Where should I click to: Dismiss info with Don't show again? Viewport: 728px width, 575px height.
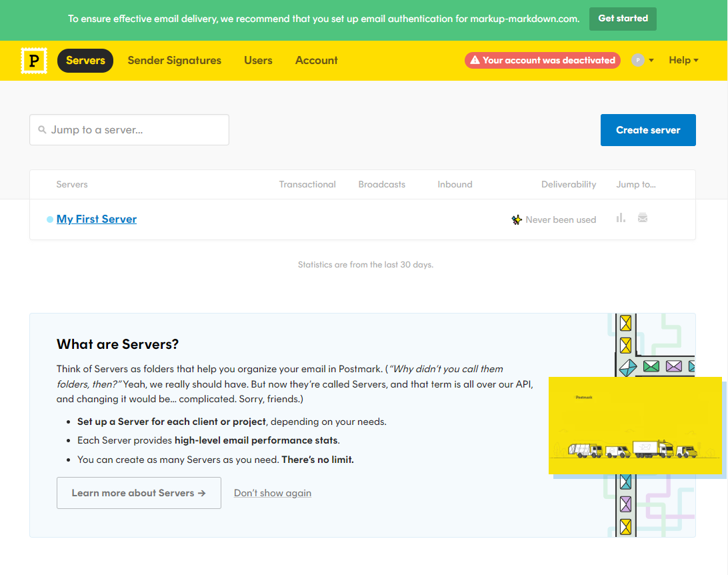point(272,493)
